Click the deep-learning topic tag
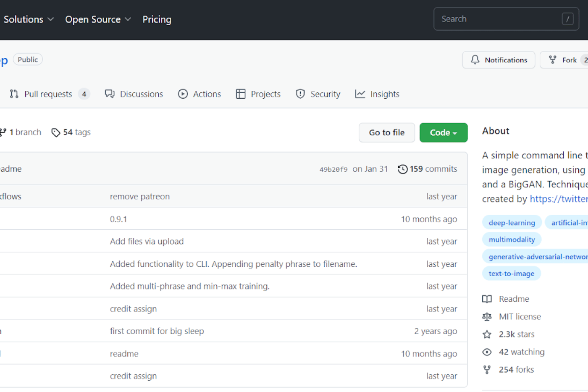588x392 pixels. point(512,223)
